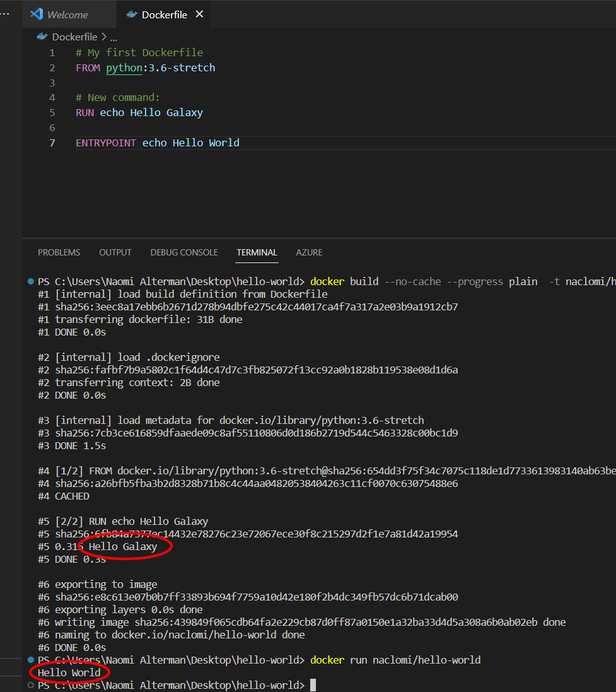
Task: Place the cursor at the active terminal prompt
Action: (x=311, y=685)
